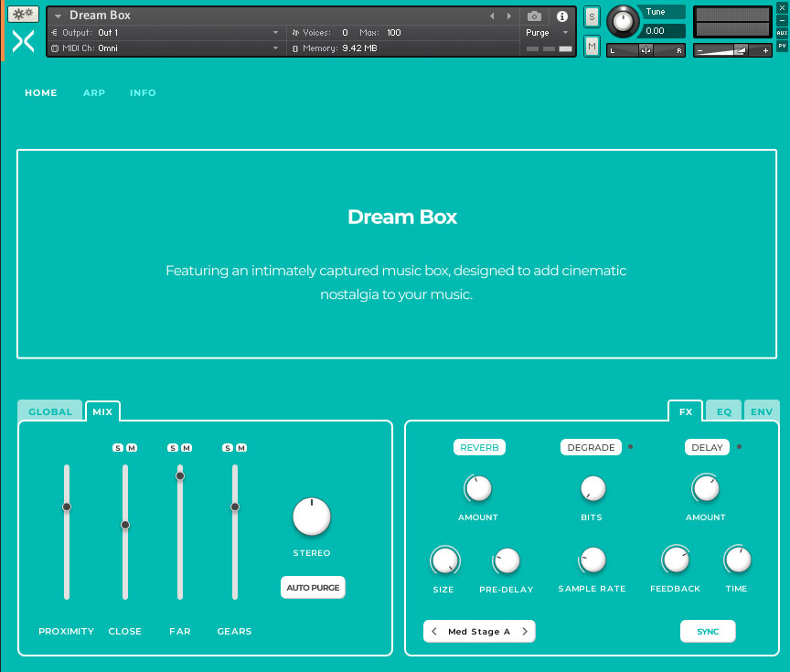This screenshot has height=672, width=790.
Task: Go to next instrument arrow
Action: (508, 16)
